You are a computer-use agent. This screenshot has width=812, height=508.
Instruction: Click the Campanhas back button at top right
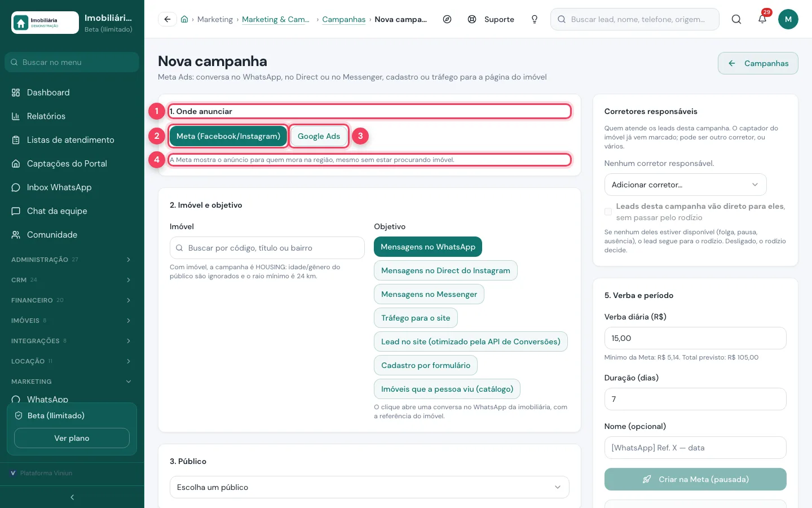click(758, 63)
